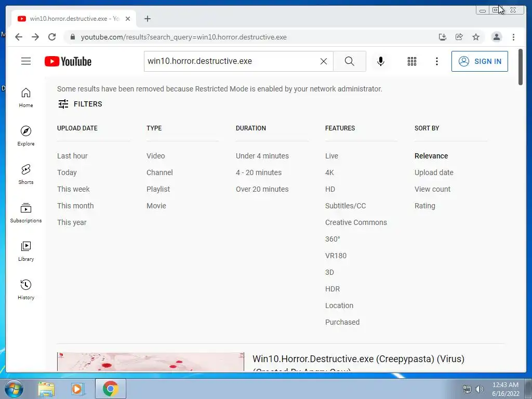Select duration 4 - 20 minutes
532x399 pixels.
tap(259, 172)
